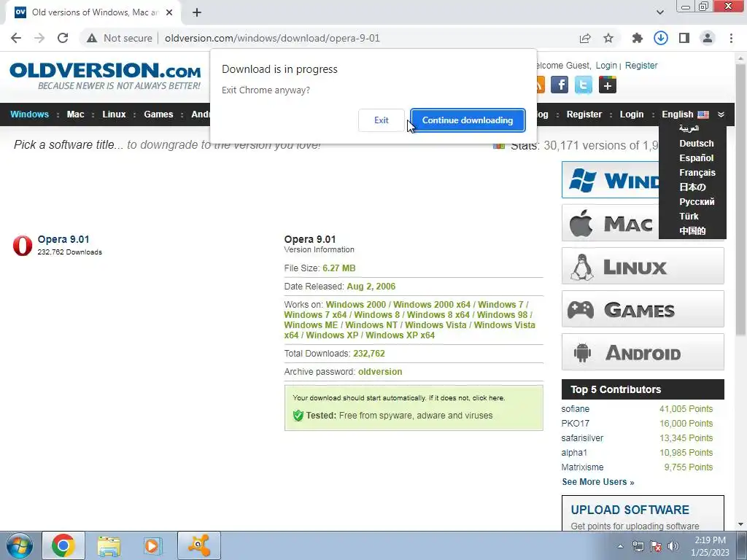Open contributor Matrixisme profile
The height and width of the screenshot is (560, 747).
pos(582,467)
